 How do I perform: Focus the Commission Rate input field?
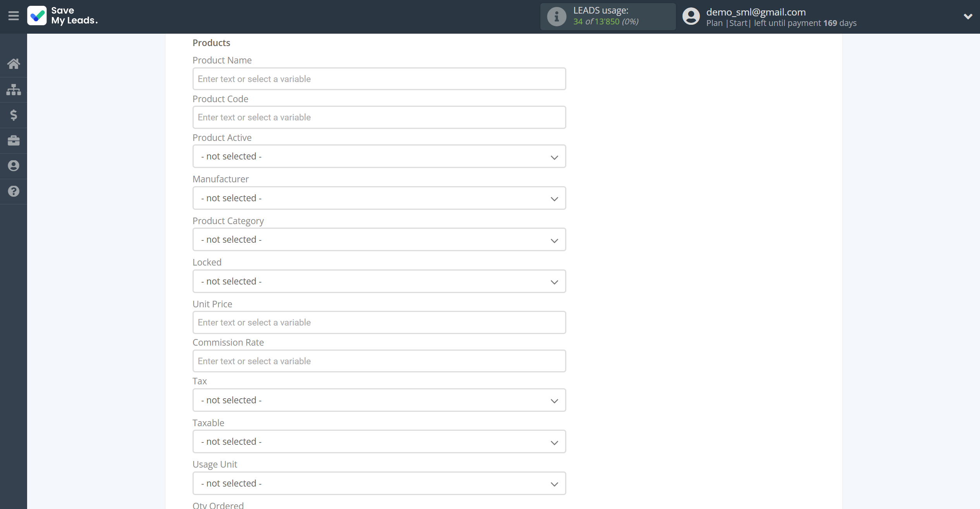pyautogui.click(x=379, y=361)
